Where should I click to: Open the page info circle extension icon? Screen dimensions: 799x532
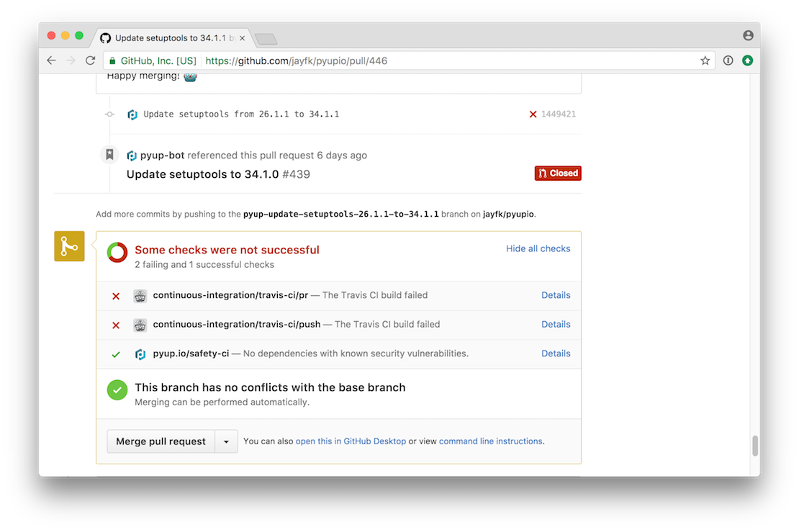coord(728,60)
